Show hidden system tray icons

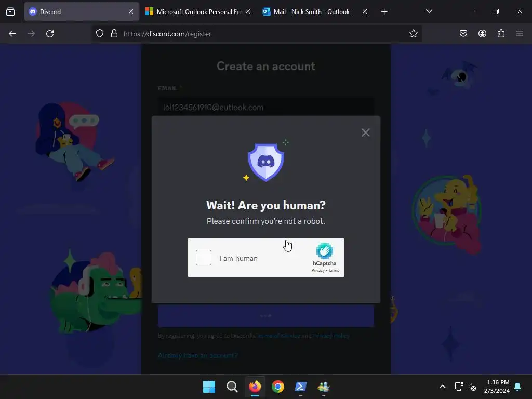click(443, 387)
